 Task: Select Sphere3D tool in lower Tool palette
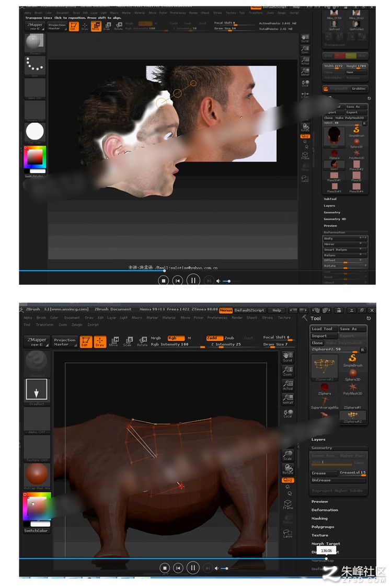353,375
